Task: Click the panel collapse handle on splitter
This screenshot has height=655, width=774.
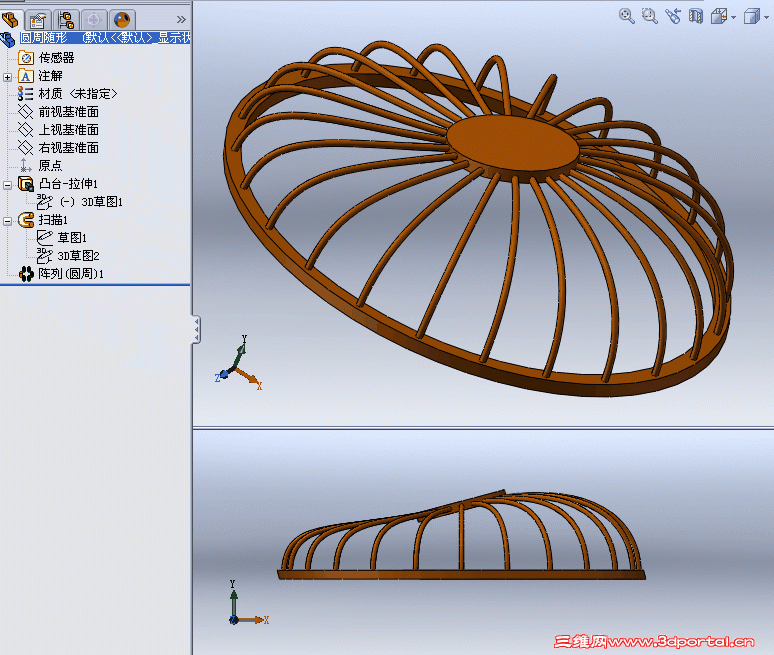Action: (196, 329)
